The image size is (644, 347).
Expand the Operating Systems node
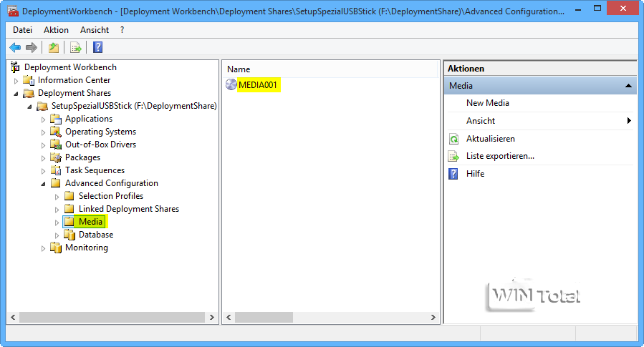coord(43,132)
